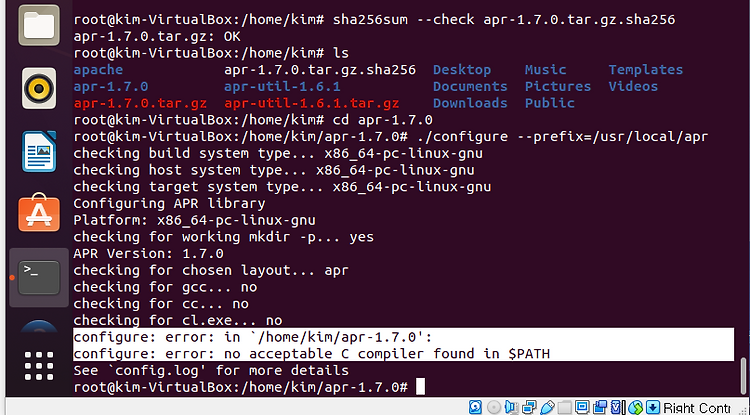
Task: Click the 'checking target system type' line
Action: pyautogui.click(x=282, y=186)
